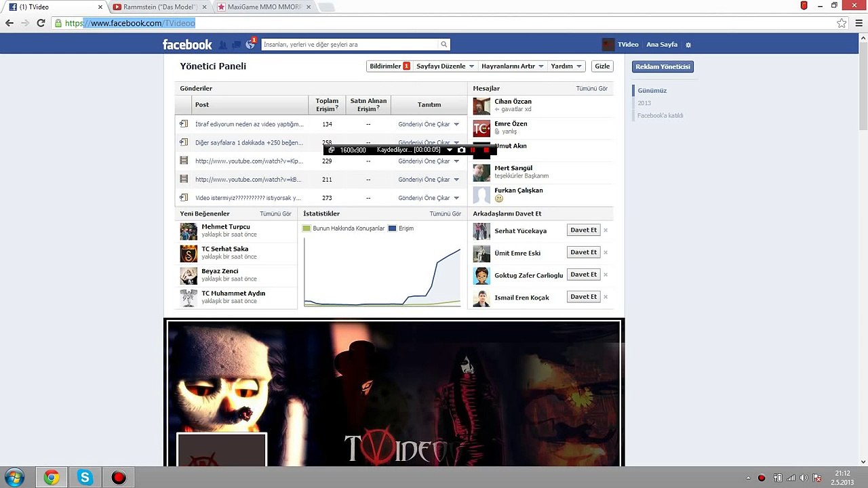Image resolution: width=868 pixels, height=488 pixels.
Task: Dismiss Ümit Emre Eski invite suggestion
Action: tap(606, 253)
